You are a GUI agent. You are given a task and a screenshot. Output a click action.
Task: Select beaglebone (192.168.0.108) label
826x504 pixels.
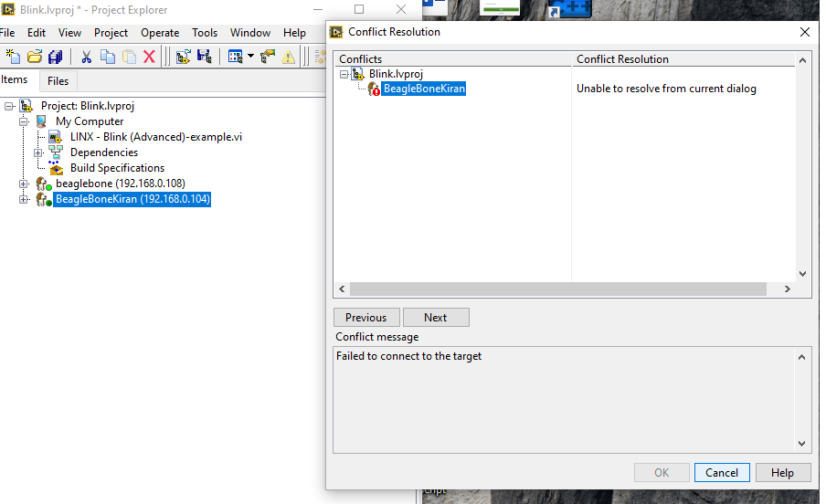[x=121, y=184]
